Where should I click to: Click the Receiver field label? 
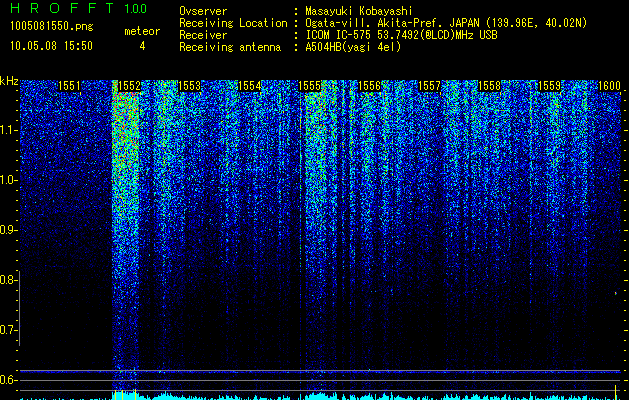[203, 35]
